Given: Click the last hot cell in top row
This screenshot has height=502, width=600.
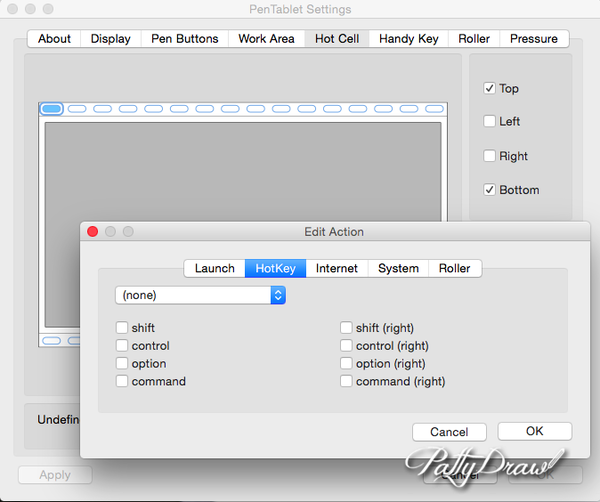Looking at the screenshot, I should point(435,109).
